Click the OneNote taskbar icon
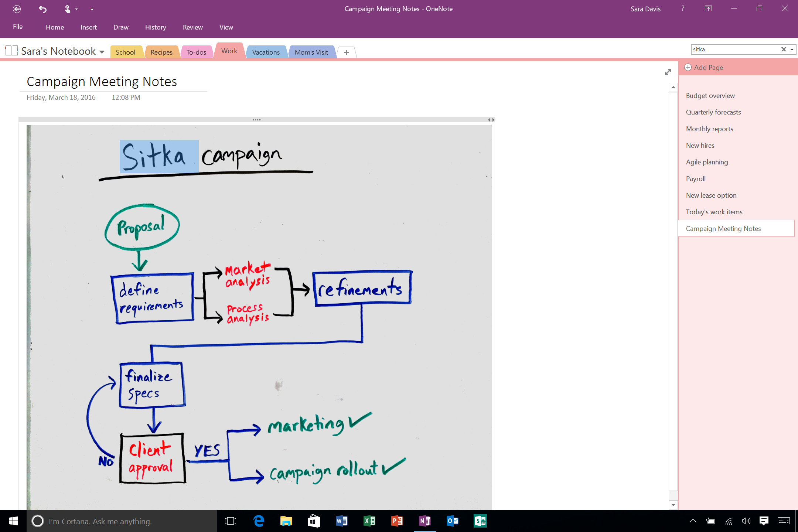This screenshot has width=798, height=532. 425,521
